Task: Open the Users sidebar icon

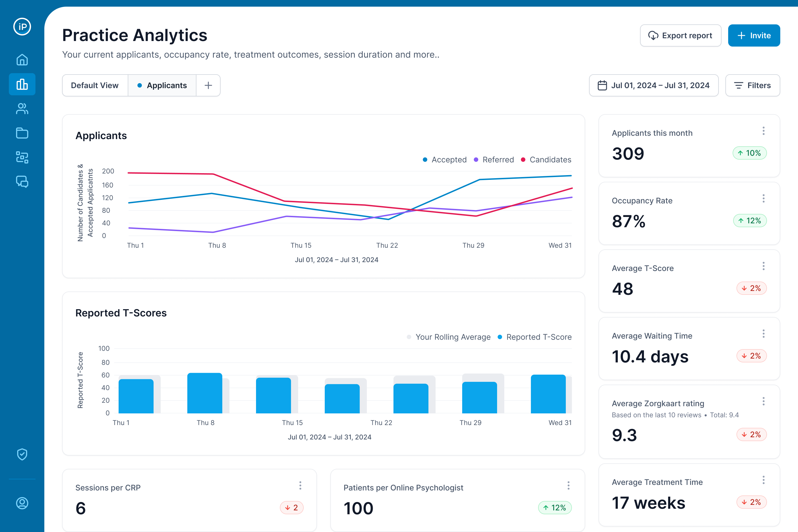Action: 22,109
